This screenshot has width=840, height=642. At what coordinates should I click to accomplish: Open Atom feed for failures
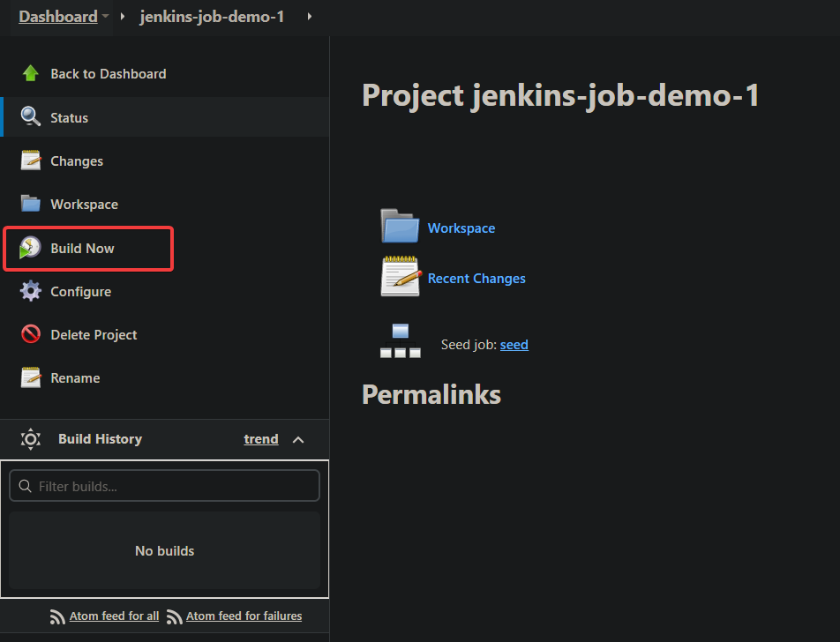coord(244,616)
